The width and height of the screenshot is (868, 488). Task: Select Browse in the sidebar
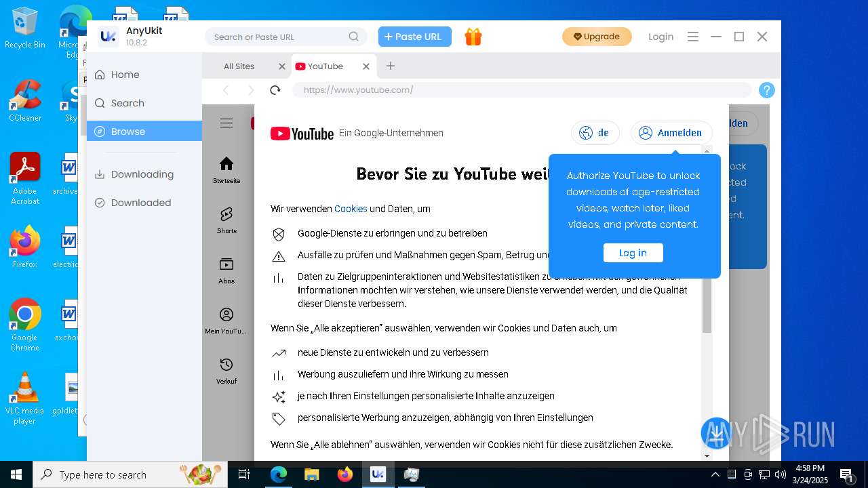(x=144, y=131)
